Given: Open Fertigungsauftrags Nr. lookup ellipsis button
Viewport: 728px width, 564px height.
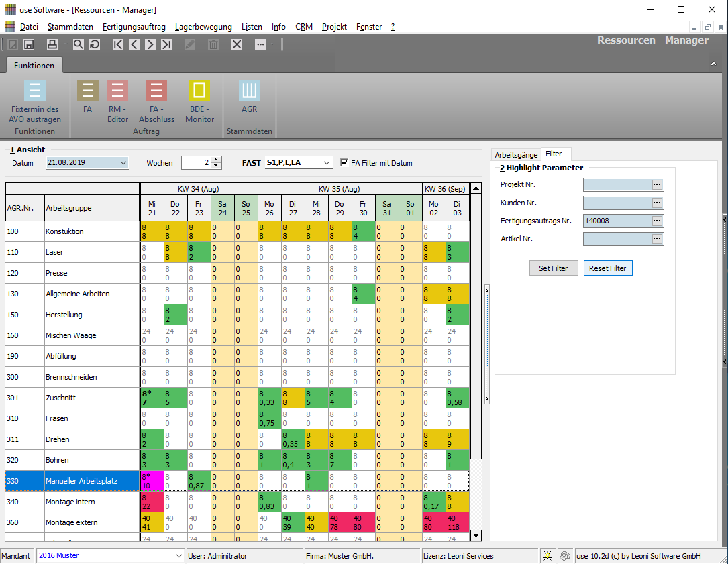Looking at the screenshot, I should (656, 221).
